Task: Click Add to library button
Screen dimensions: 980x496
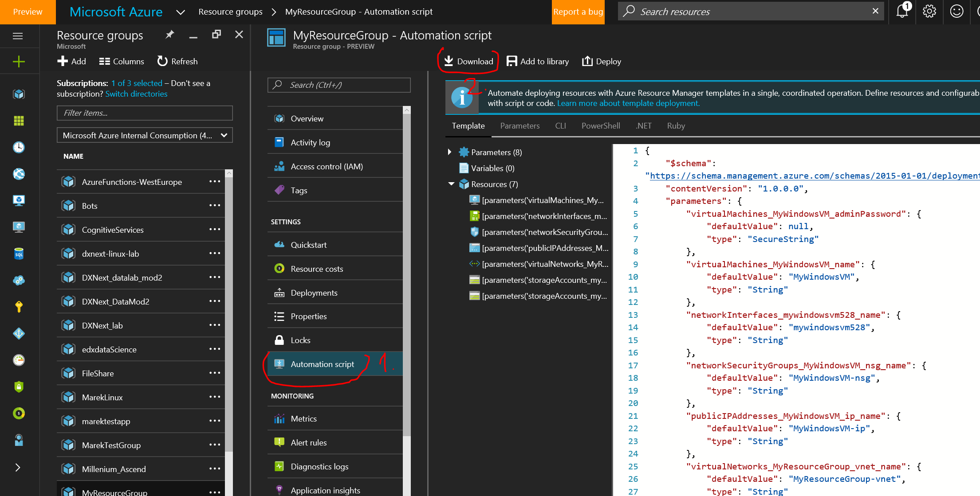Action: click(x=538, y=62)
